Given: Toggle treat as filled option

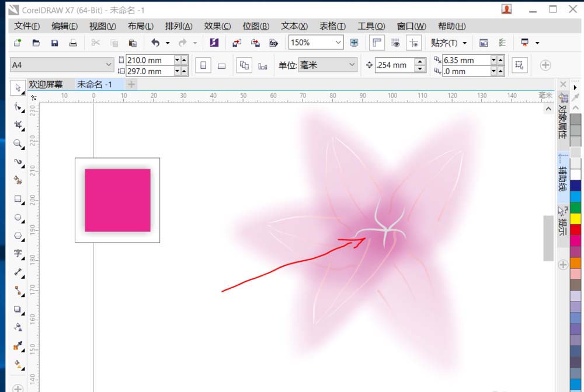Looking at the screenshot, I should pos(519,65).
